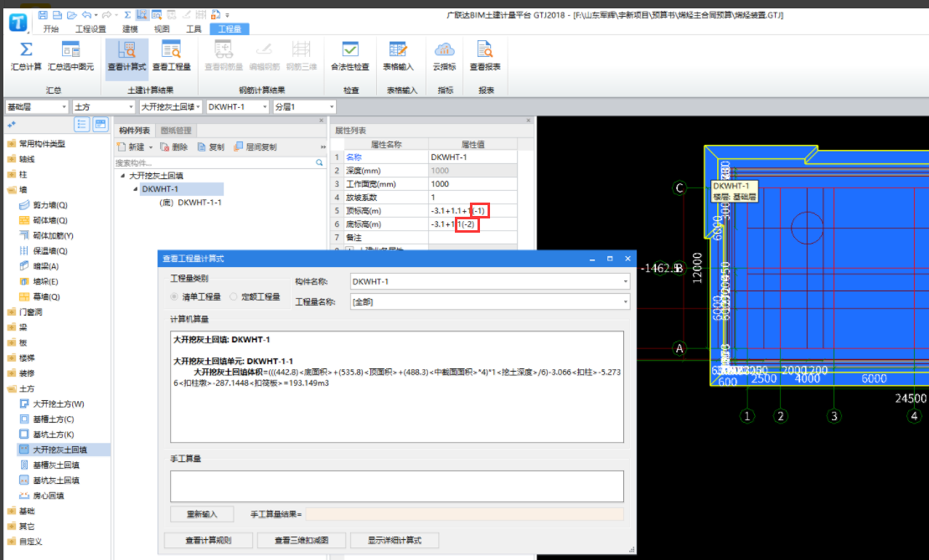
Task: Select 基坑灰土回填 in the navigation tree
Action: [55, 480]
